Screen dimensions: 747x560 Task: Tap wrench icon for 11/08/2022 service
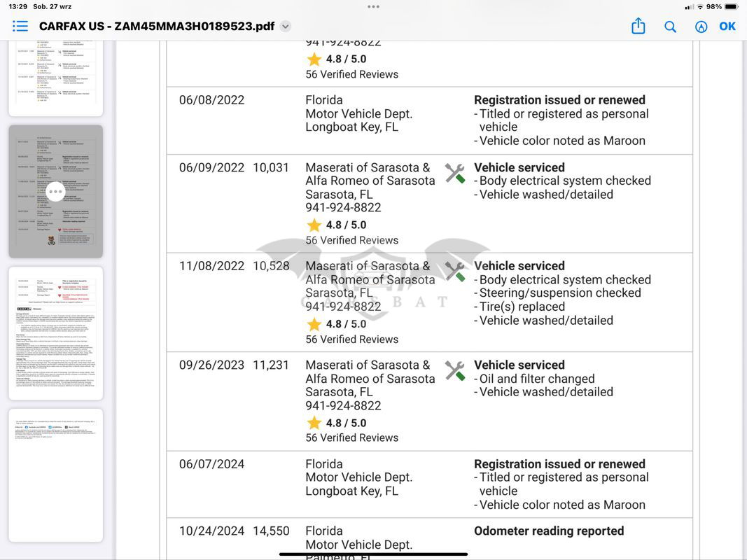[454, 272]
